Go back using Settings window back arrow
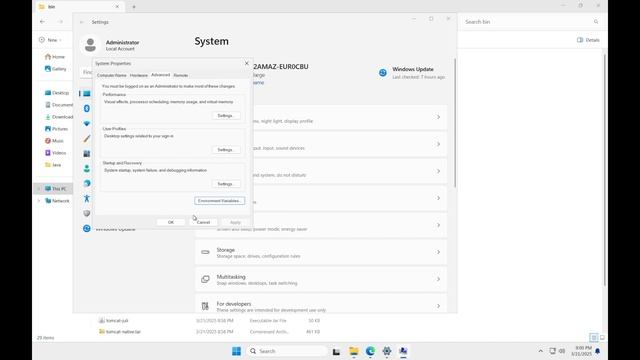The image size is (640, 360). coord(82,22)
